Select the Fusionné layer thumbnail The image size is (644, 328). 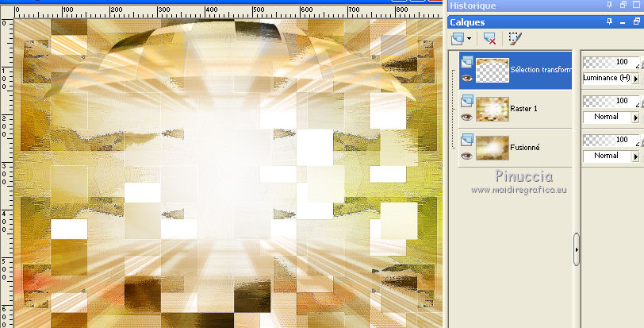pos(493,148)
